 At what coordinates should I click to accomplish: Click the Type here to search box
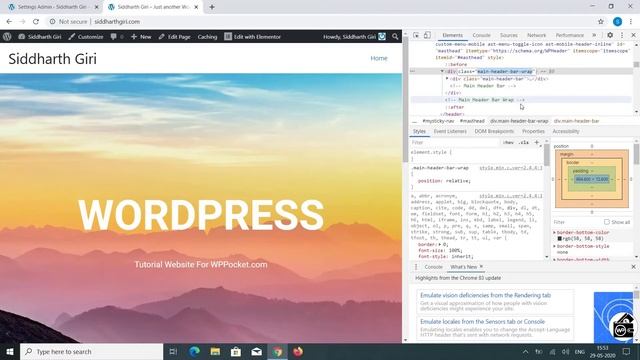tap(91, 351)
